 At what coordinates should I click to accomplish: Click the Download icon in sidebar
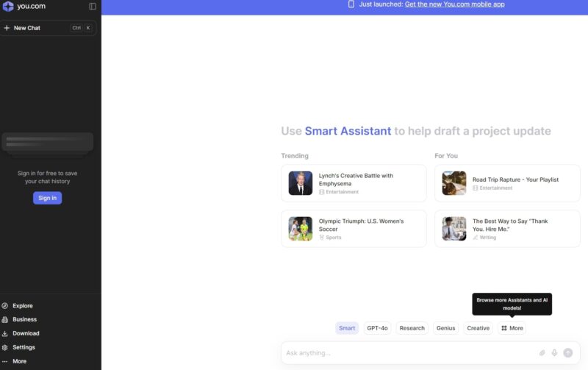click(5, 333)
